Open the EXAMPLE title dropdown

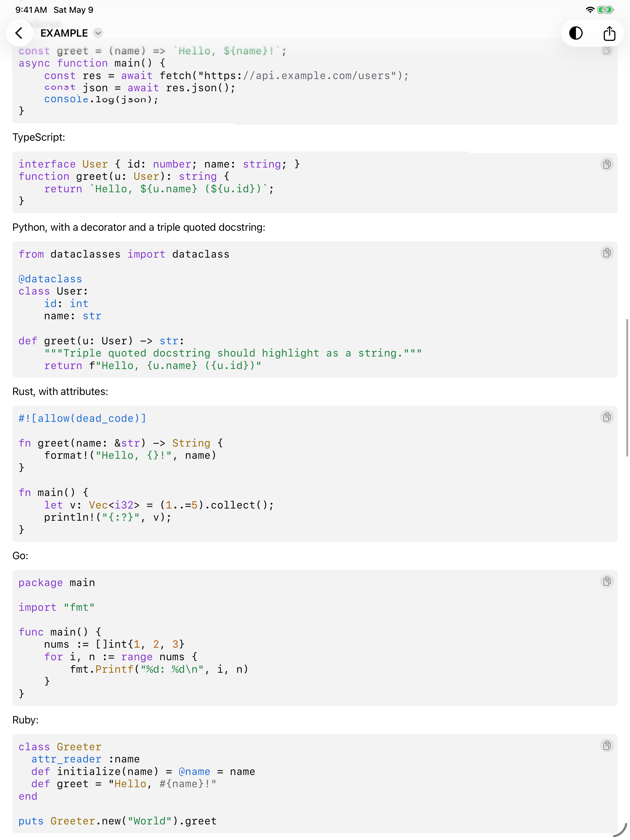point(98,33)
